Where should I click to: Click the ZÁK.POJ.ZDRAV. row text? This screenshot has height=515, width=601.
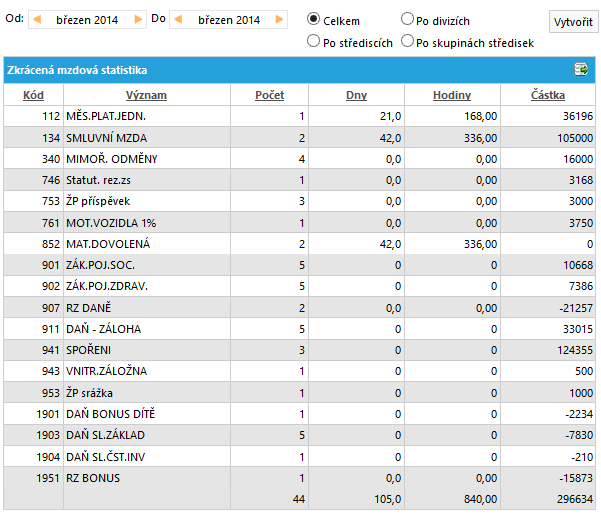(x=107, y=286)
